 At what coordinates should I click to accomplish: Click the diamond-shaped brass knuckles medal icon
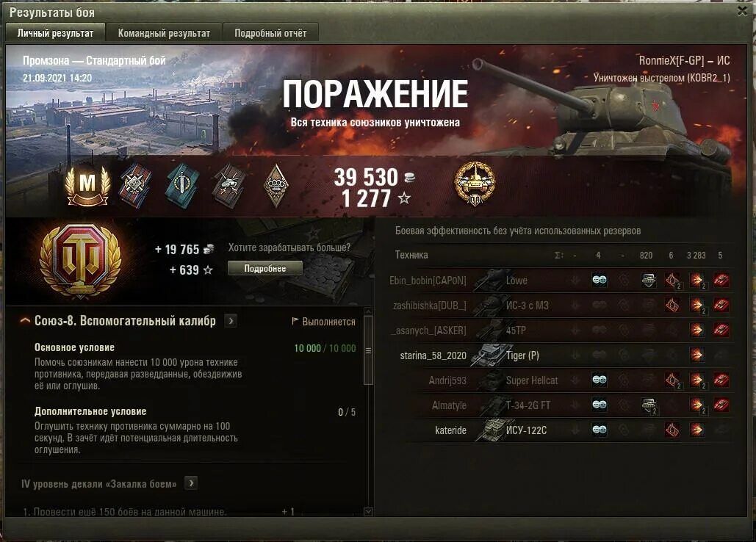click(x=276, y=185)
